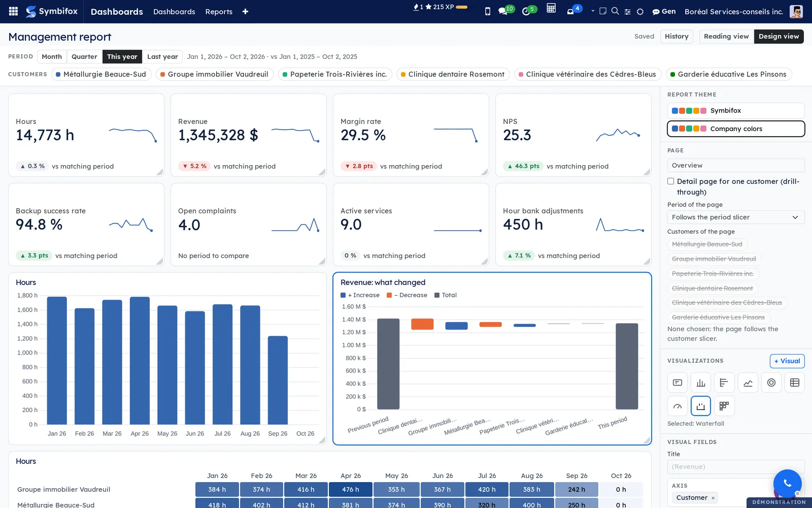The width and height of the screenshot is (812, 508).
Task: Click the search magnifier icon
Action: point(615,11)
